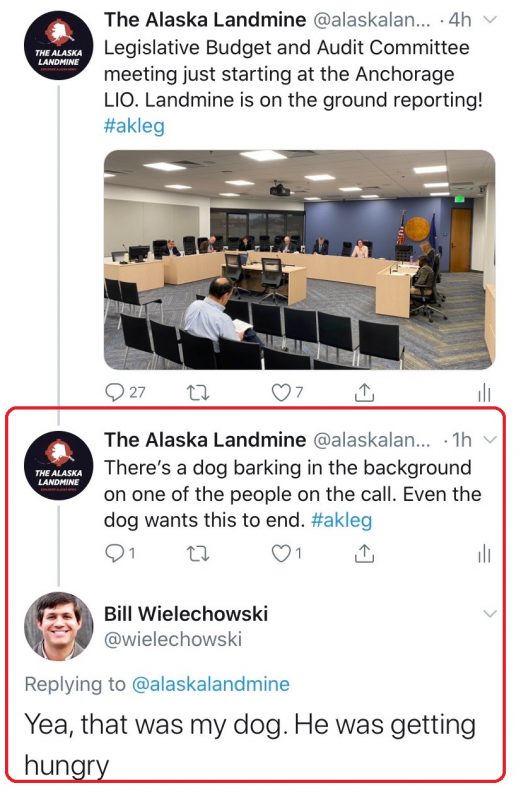Open @alaskalandmine mention in reply
The width and height of the screenshot is (521, 800).
pyautogui.click(x=211, y=684)
